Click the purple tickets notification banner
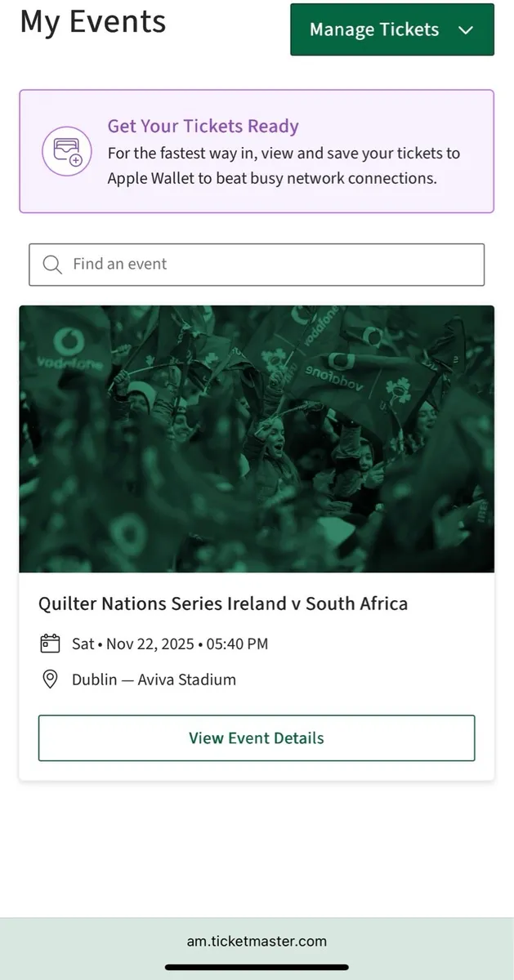The image size is (514, 980). tap(257, 151)
